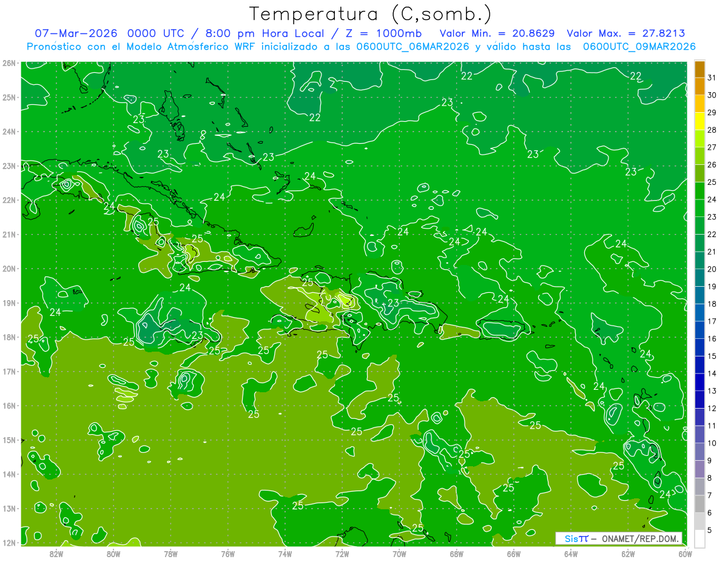Screen dimensions: 728x562
Task: Click the '82W' longitude axis label
Action: pos(56,554)
